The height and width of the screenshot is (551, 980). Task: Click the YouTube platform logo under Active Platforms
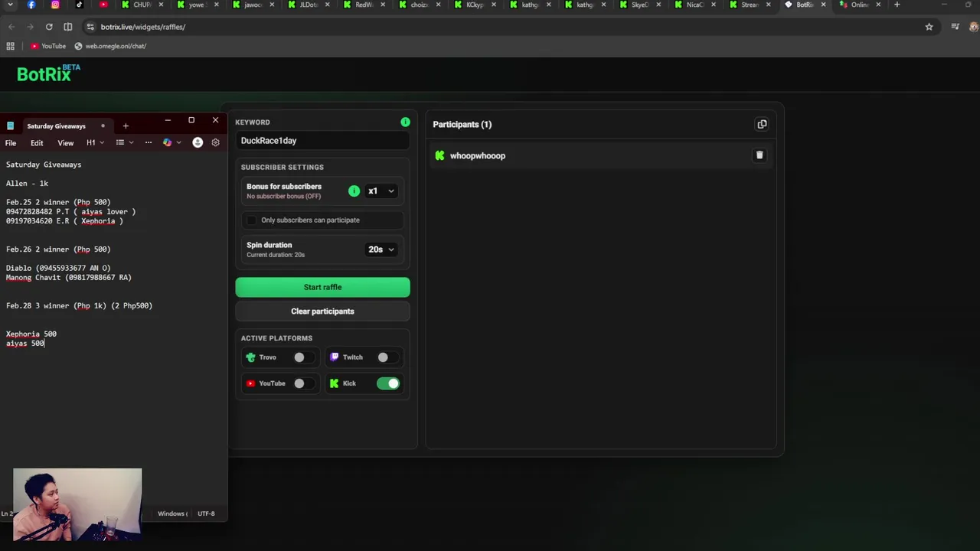(x=250, y=383)
